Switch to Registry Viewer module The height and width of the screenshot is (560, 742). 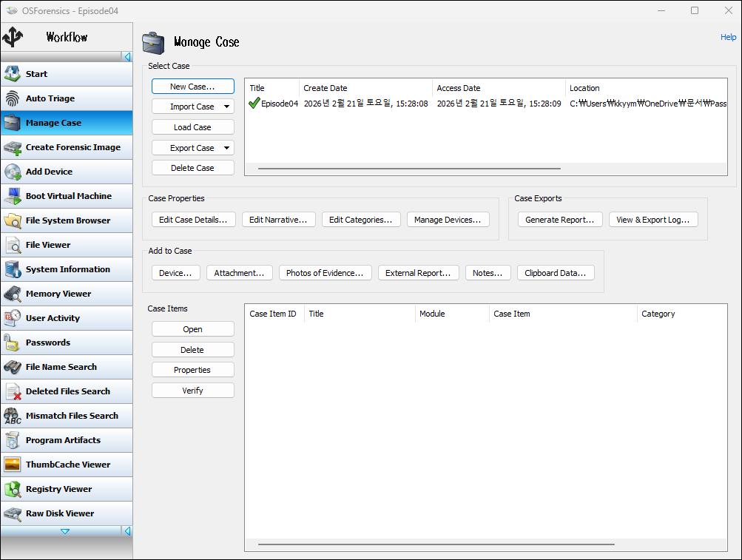pyautogui.click(x=67, y=489)
